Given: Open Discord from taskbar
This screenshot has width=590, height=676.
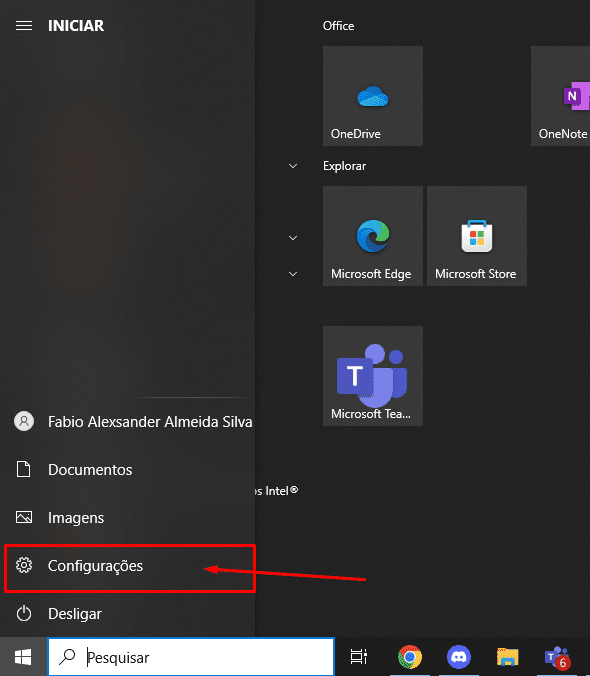Looking at the screenshot, I should pyautogui.click(x=459, y=657).
